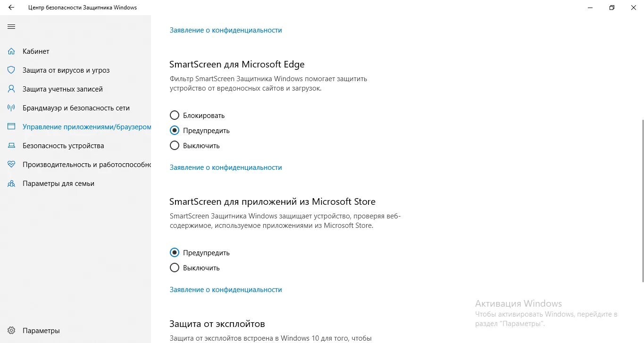Click the device security laptop icon
Viewport: 644px width, 343px height.
pyautogui.click(x=11, y=146)
